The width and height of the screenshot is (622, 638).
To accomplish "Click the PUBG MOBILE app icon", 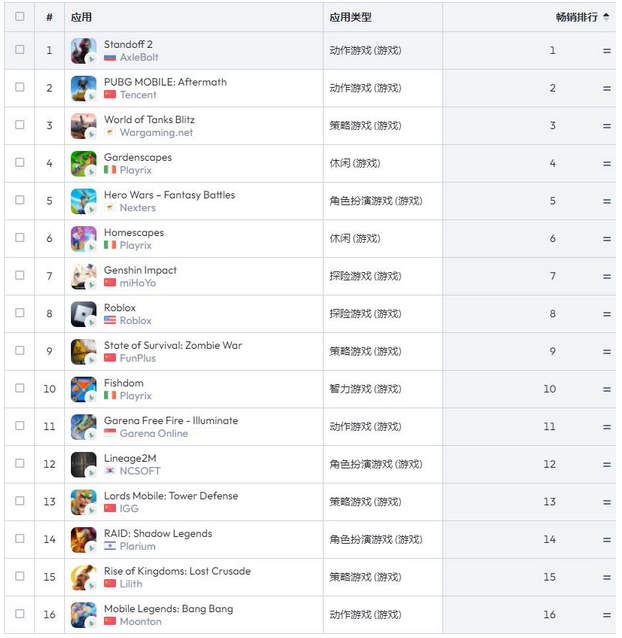I will (83, 88).
